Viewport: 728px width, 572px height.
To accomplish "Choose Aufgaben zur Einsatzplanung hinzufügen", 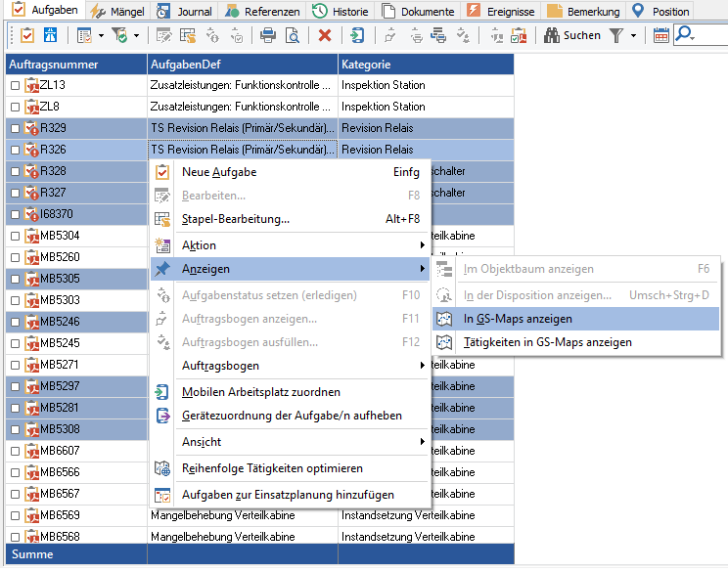I will 291,495.
